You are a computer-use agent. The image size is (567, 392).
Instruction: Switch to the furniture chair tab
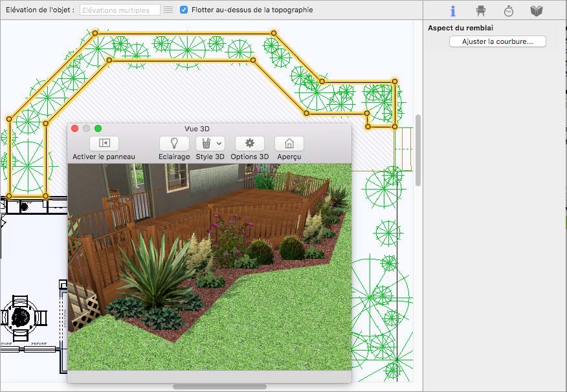[480, 11]
